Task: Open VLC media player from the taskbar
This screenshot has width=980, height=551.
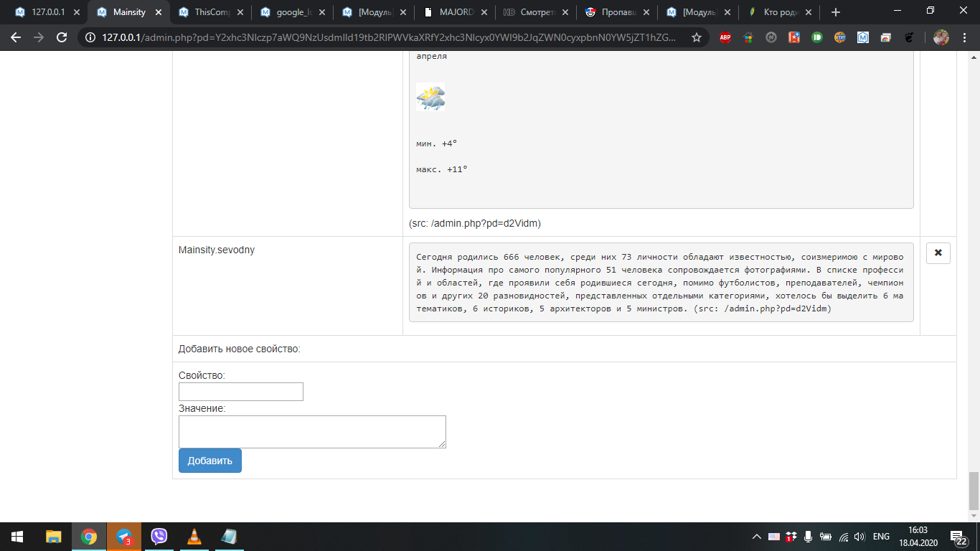Action: coord(194,537)
